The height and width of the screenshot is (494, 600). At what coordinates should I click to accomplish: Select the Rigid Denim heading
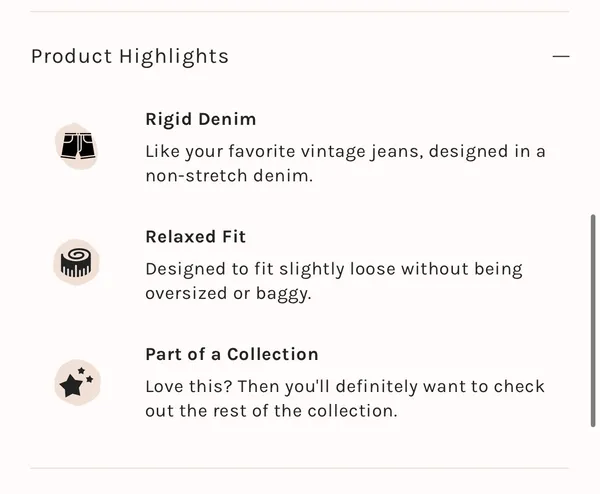pyautogui.click(x=201, y=119)
